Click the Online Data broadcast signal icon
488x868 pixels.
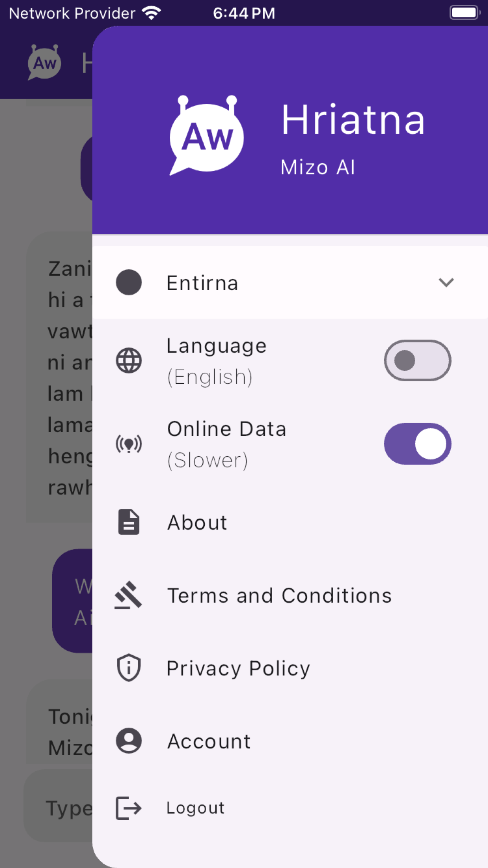[129, 444]
